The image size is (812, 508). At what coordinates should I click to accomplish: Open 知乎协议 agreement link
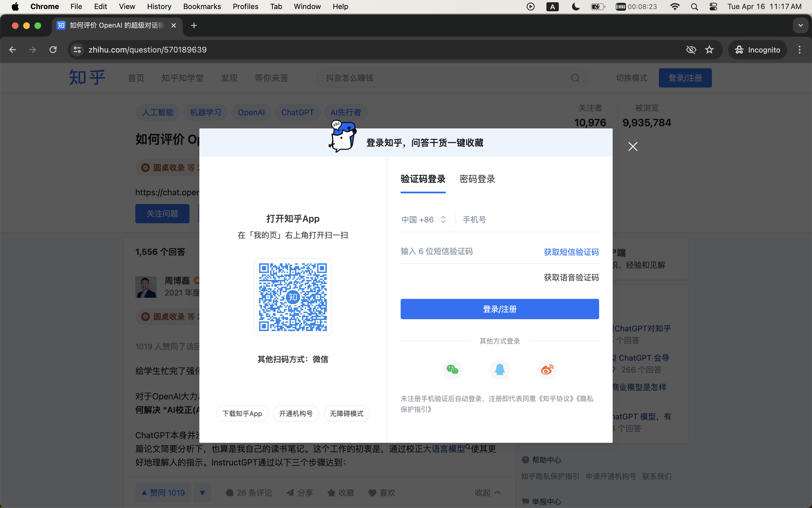tap(556, 399)
